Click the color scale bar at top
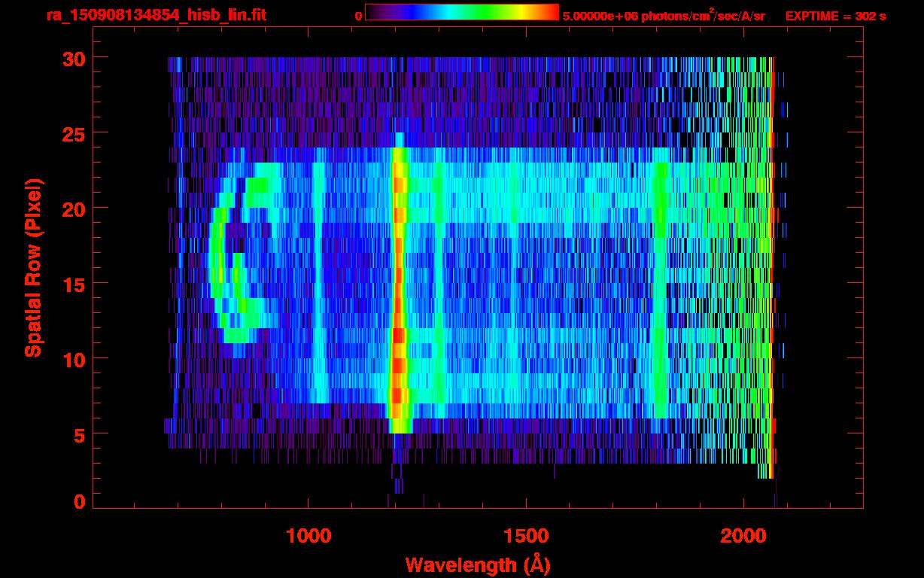 [462, 12]
